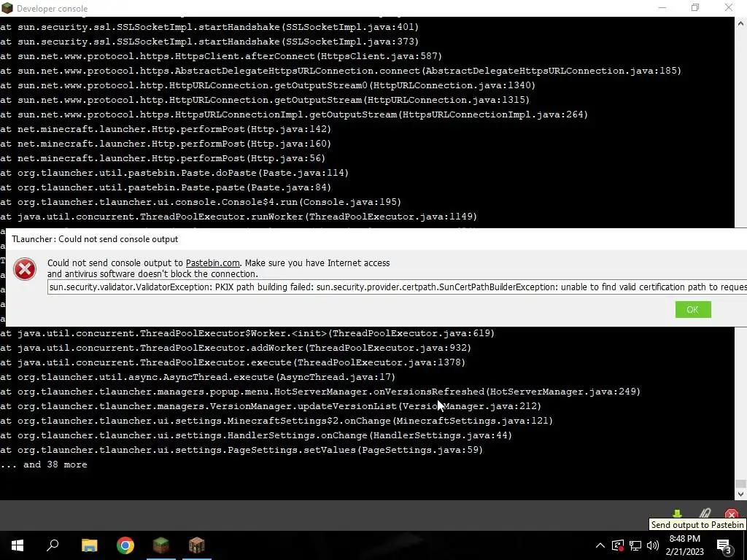
Task: Click the line 'HandlerSettings.onChange(HandlerSettings.java:44)'
Action: coord(256,435)
